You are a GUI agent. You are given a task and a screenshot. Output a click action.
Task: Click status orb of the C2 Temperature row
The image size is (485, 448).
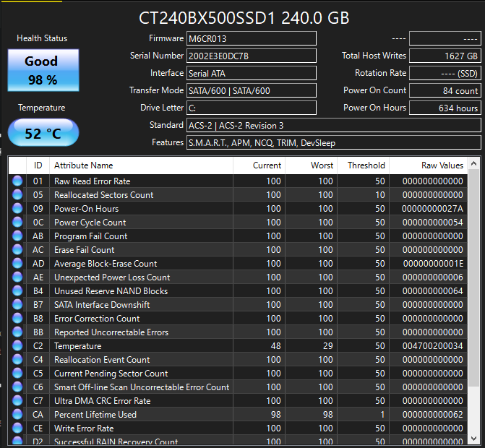pyautogui.click(x=17, y=345)
